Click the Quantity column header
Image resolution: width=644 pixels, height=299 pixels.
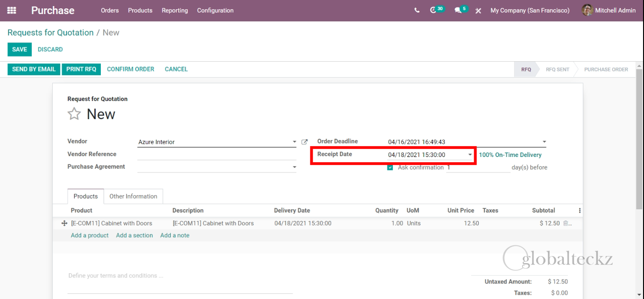[386, 211]
